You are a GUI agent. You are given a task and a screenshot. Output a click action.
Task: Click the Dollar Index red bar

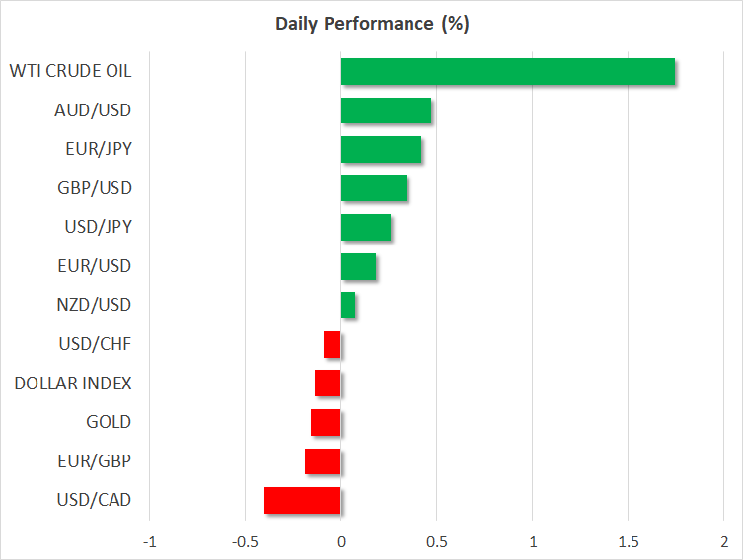pyautogui.click(x=328, y=383)
